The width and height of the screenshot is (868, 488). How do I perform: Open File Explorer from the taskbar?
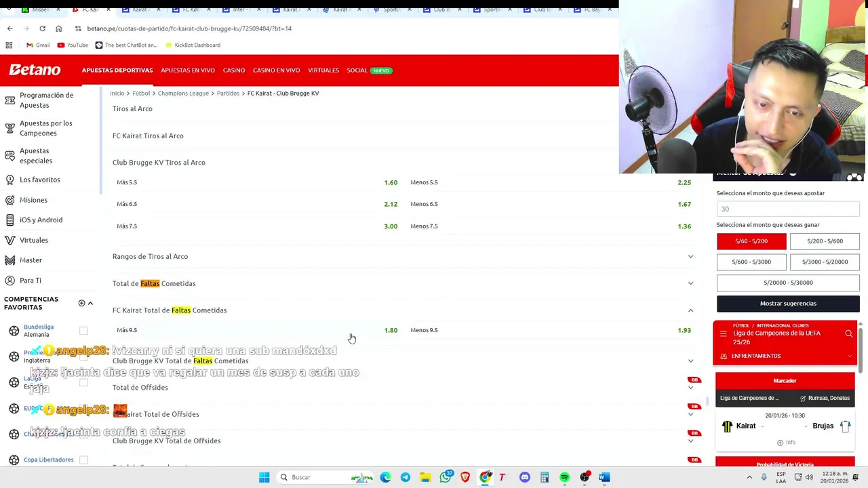coord(425,477)
